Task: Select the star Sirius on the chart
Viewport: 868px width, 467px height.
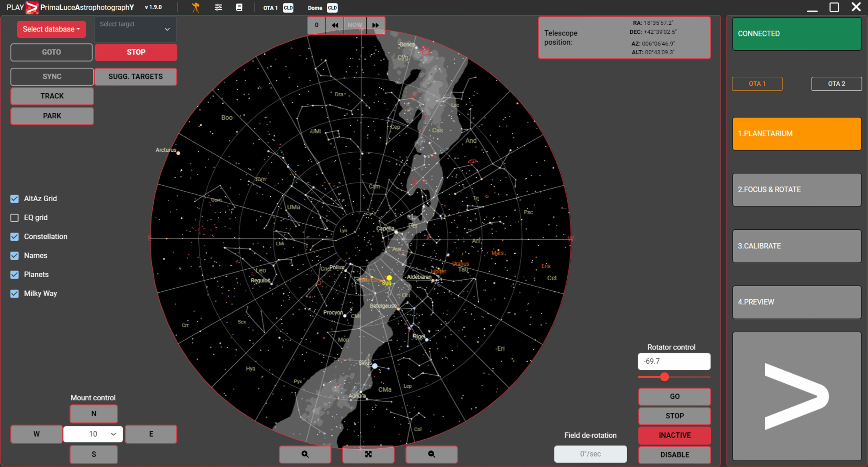Action: click(x=375, y=366)
